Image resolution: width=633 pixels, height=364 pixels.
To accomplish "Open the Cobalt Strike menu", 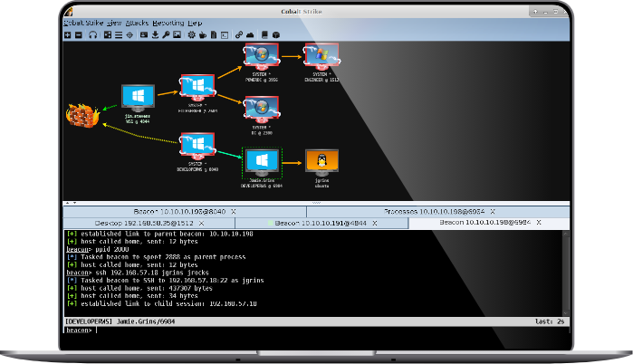I will pos(83,23).
